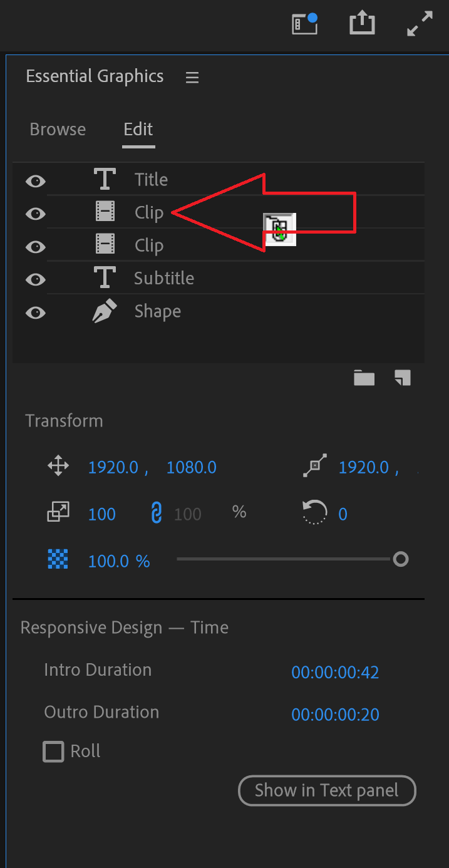Click the Export/Share icon at the top
Screen dimensions: 449x868
[x=362, y=23]
